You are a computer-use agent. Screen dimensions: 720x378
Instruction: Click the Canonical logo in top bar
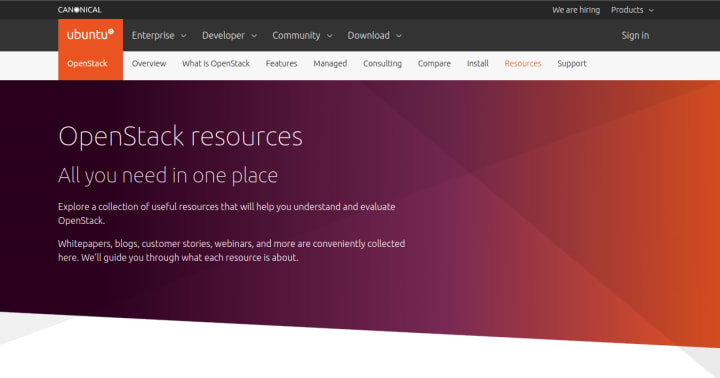[79, 10]
